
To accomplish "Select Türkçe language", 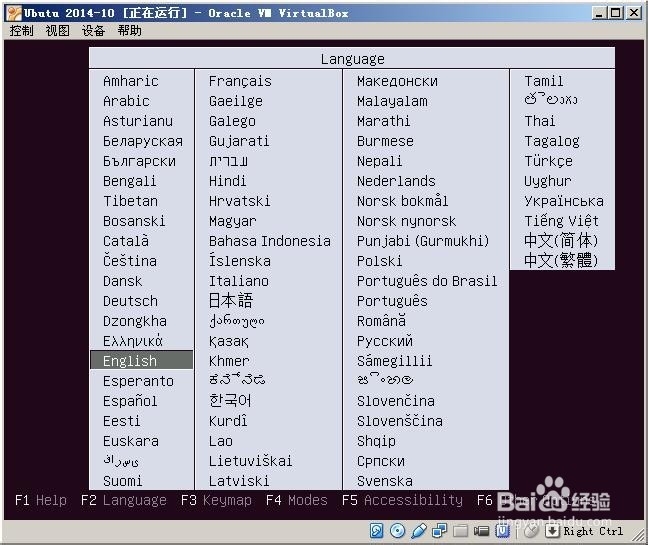I will click(x=548, y=161).
